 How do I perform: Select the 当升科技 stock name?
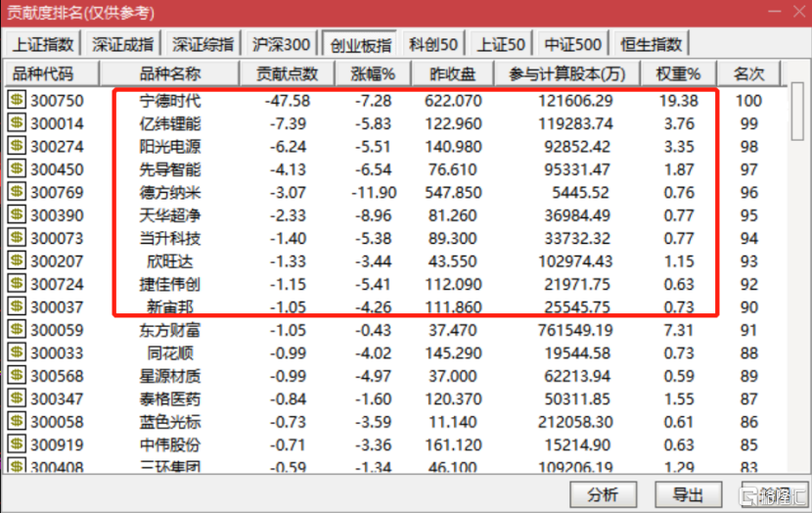170,238
